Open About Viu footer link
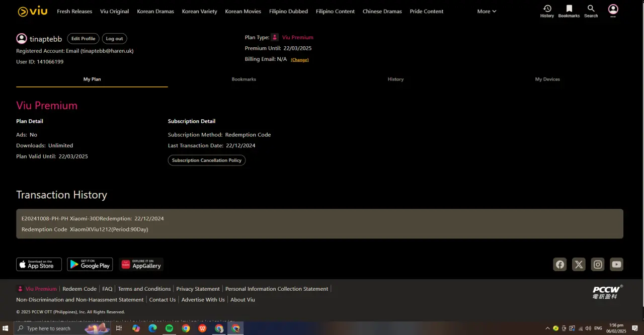The image size is (644, 335). tap(243, 300)
